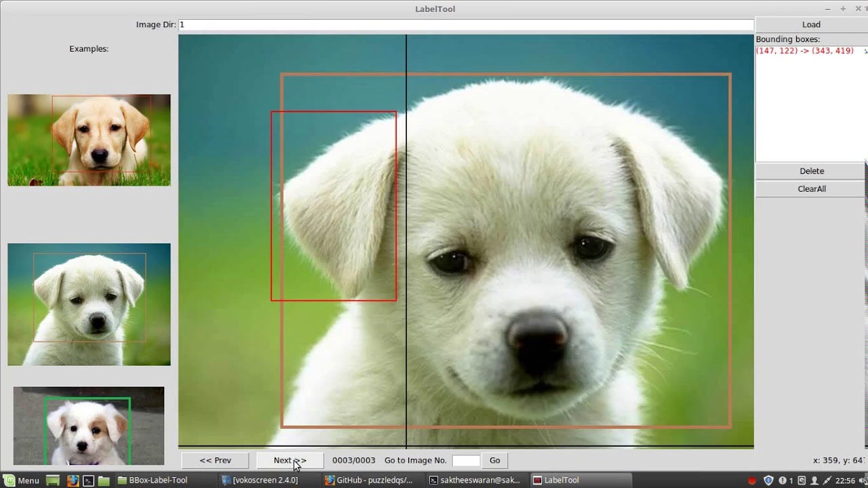
Task: Switch to the GitHub puzzledqs window
Action: point(370,480)
